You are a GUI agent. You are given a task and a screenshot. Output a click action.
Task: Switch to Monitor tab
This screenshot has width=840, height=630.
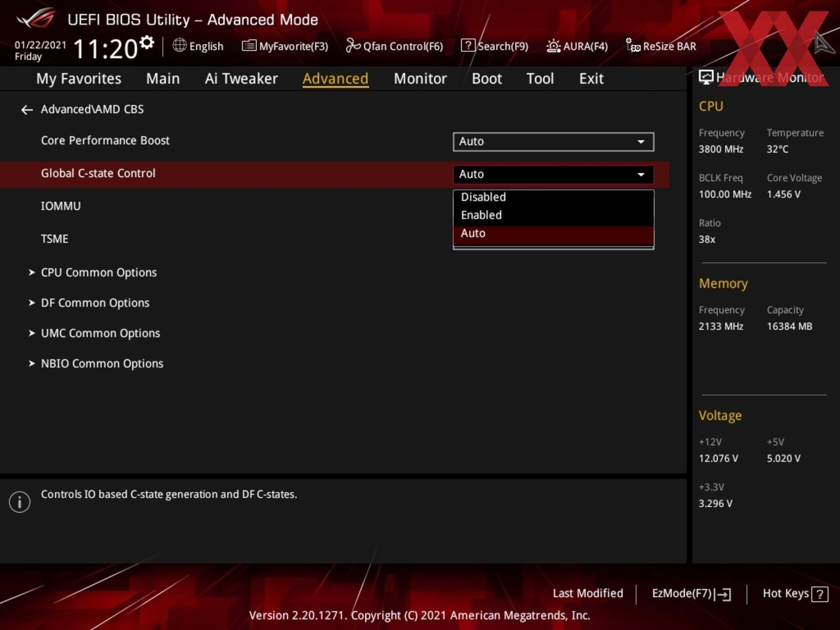(x=420, y=78)
